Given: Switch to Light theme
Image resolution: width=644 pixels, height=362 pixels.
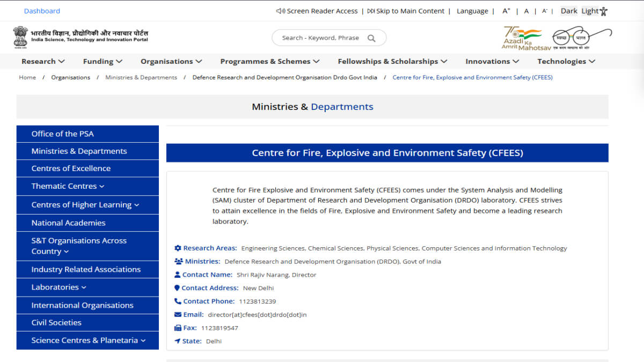Looking at the screenshot, I should pyautogui.click(x=589, y=10).
